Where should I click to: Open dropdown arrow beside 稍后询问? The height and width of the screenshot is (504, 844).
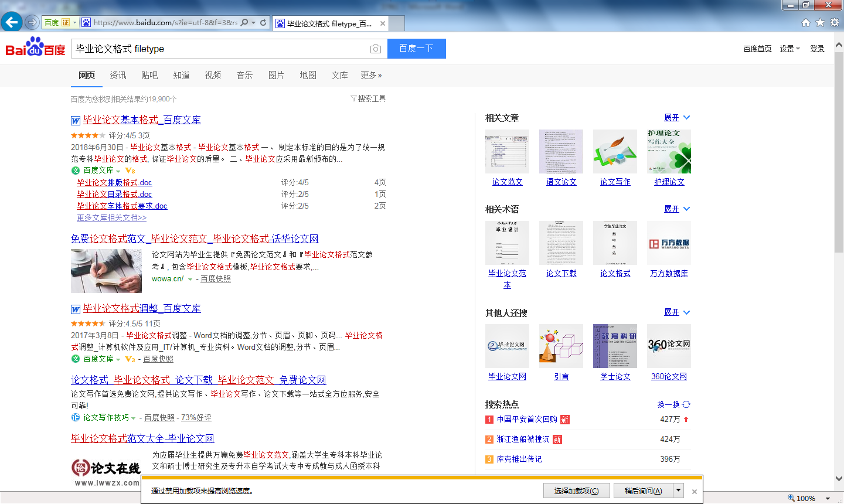click(x=678, y=491)
